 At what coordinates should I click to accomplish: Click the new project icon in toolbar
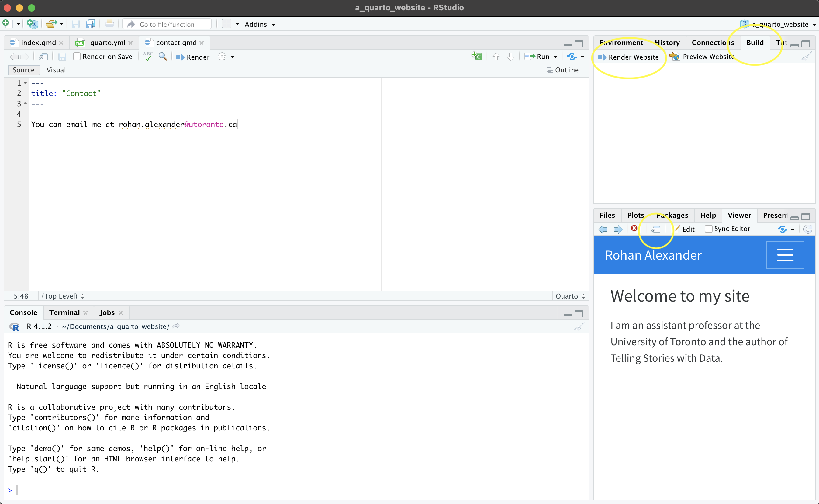click(32, 24)
